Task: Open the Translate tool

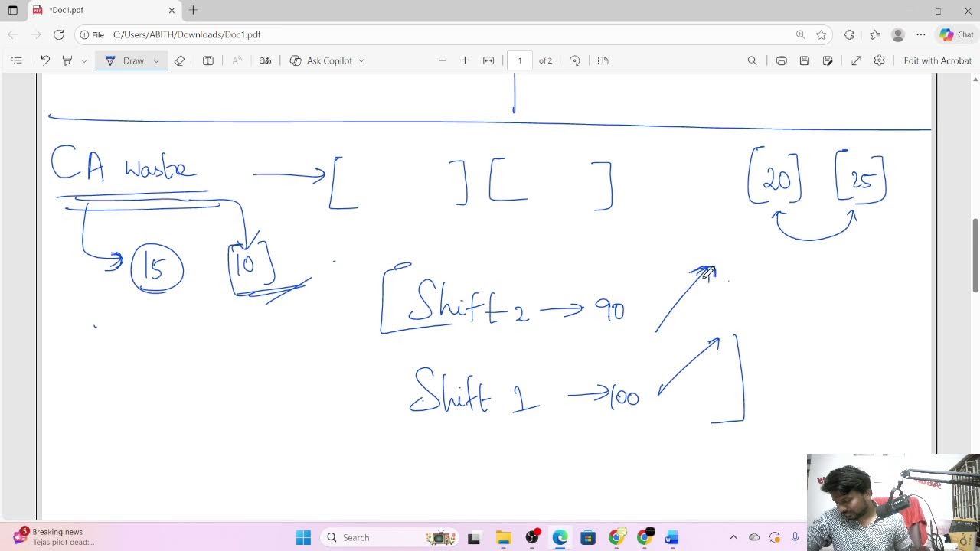Action: tap(265, 60)
